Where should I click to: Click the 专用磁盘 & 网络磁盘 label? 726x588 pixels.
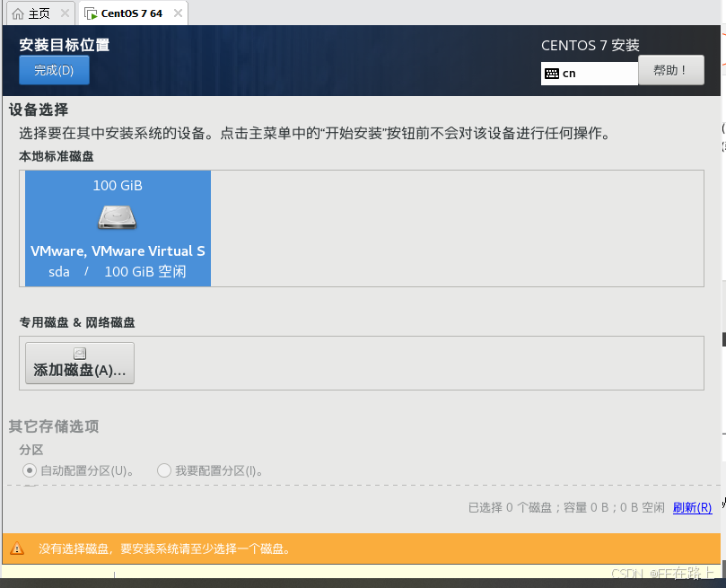coord(77,322)
